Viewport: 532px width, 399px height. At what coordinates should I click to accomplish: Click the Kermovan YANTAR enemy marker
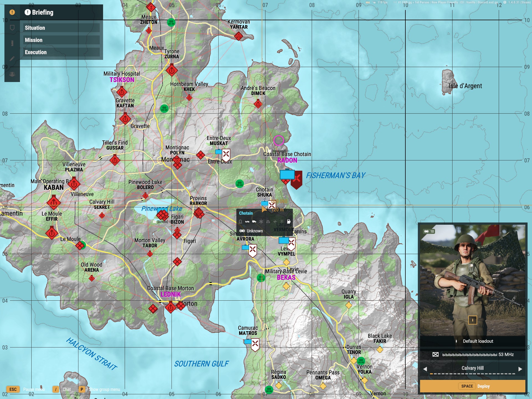coord(239,36)
